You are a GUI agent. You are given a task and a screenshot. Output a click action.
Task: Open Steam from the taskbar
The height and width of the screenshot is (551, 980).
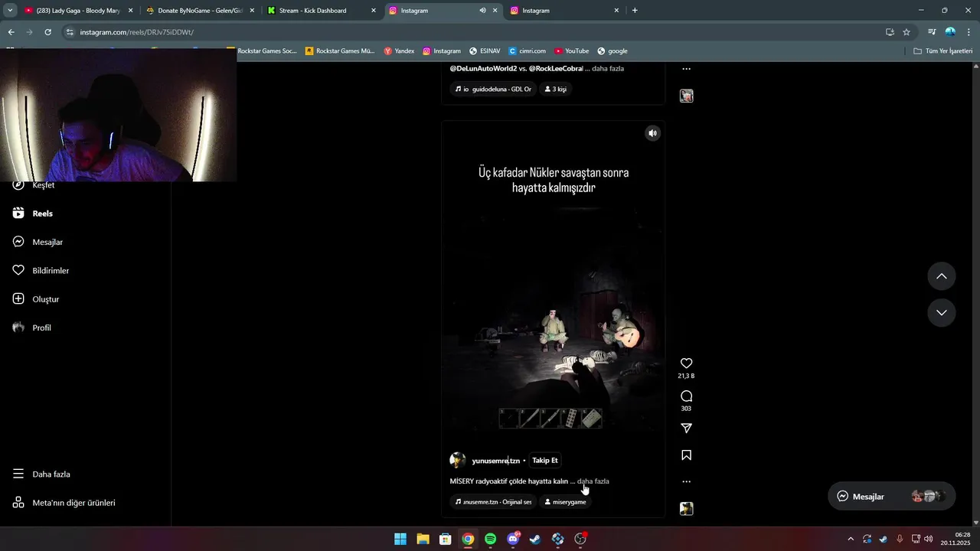click(535, 539)
